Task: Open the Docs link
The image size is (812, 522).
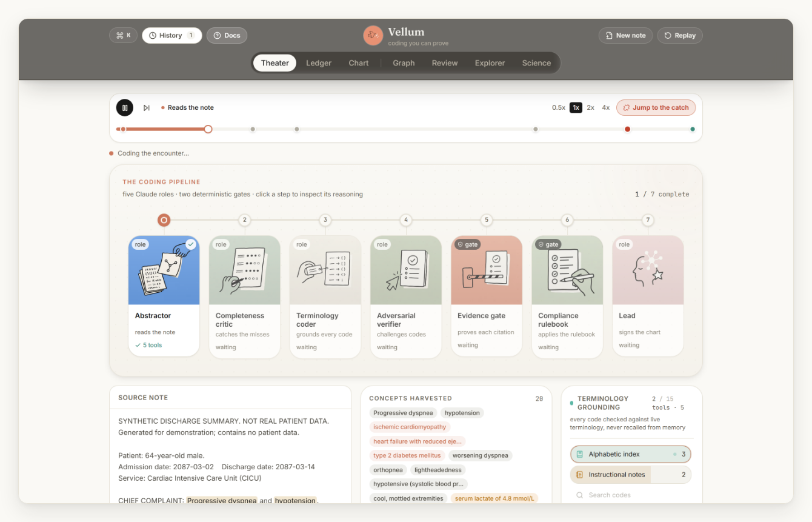Action: [x=227, y=35]
